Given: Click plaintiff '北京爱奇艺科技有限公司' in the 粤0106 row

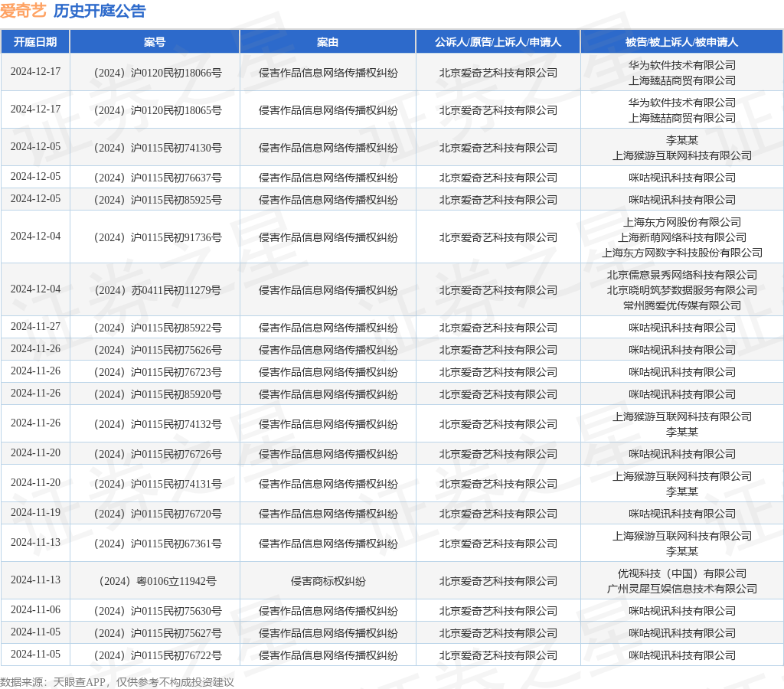Looking at the screenshot, I should click(x=498, y=582).
